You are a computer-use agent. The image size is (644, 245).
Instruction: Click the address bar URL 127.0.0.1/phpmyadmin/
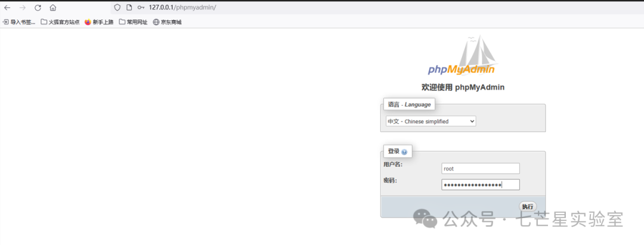(182, 7)
